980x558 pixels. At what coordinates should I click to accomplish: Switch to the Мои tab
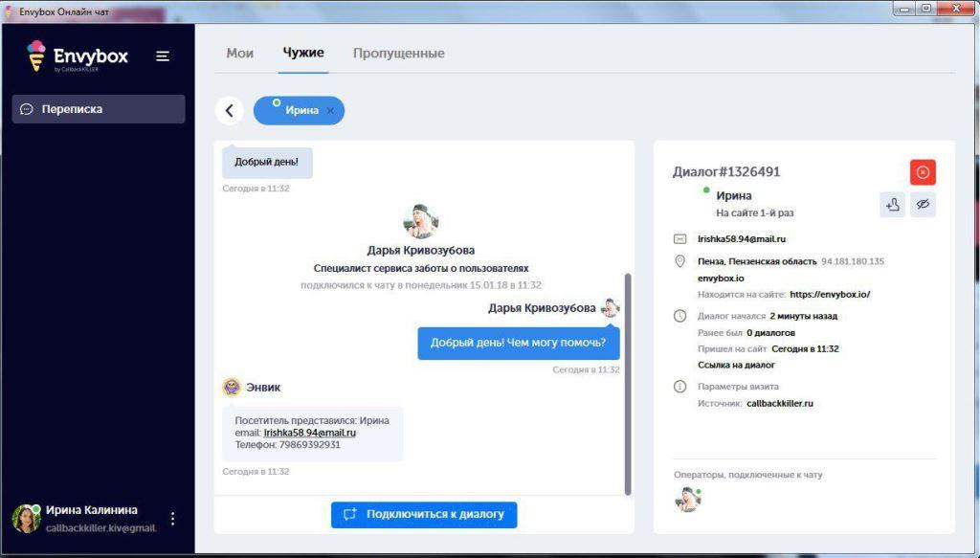point(240,53)
